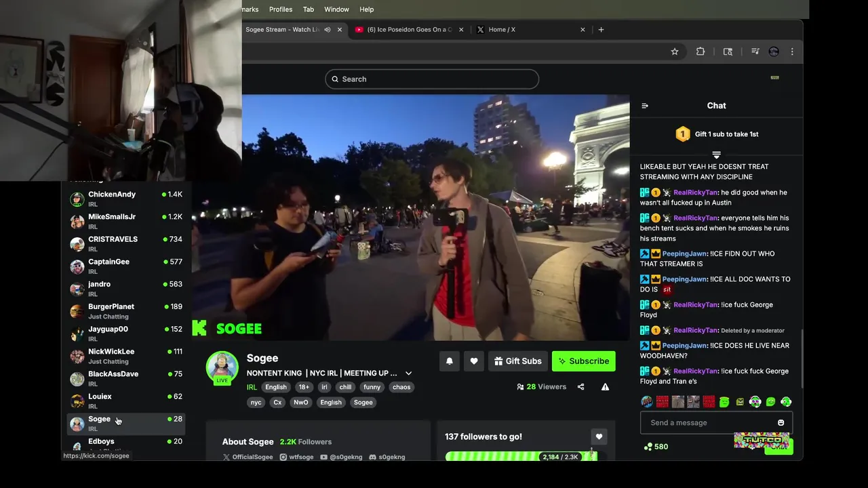The width and height of the screenshot is (868, 488).
Task: Subscribe to Sogee's channel
Action: pyautogui.click(x=584, y=361)
